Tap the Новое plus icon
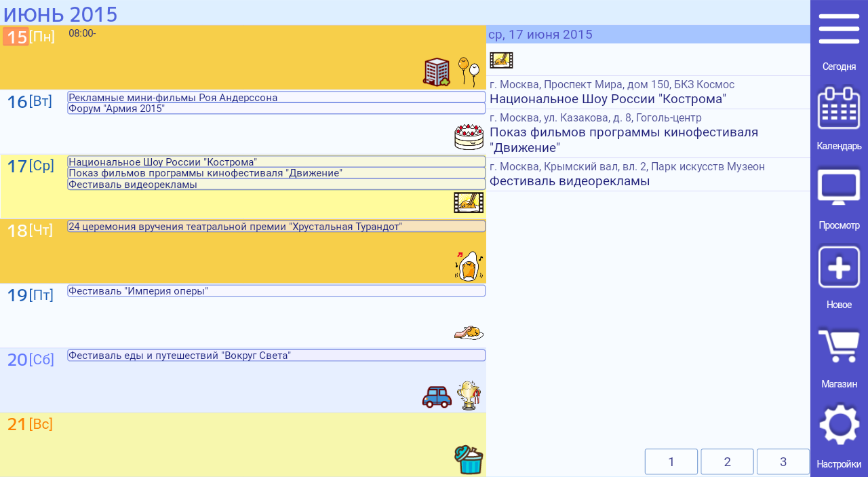This screenshot has width=868, height=477. click(839, 267)
